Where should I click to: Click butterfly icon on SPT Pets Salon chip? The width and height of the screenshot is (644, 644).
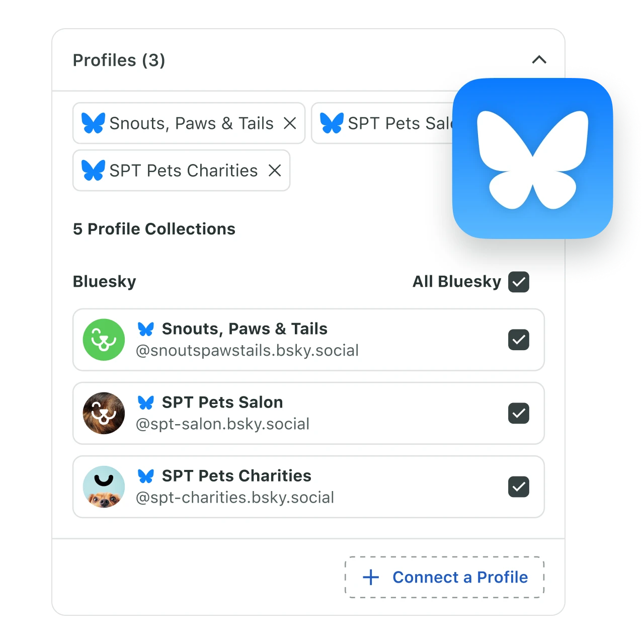pyautogui.click(x=332, y=123)
